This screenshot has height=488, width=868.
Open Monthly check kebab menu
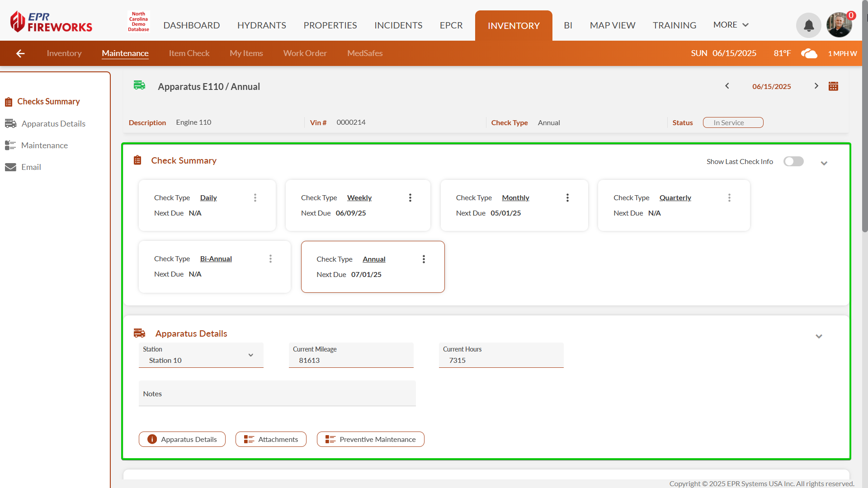[x=567, y=198]
